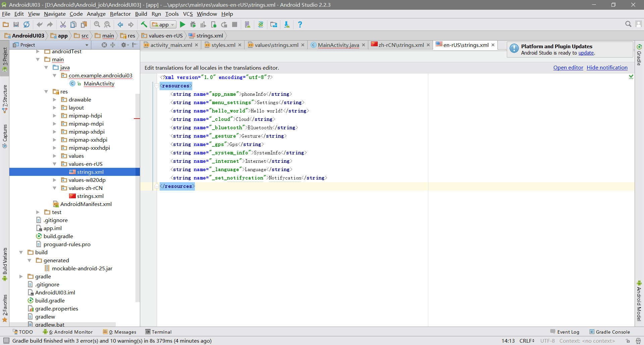
Task: Switch to the MainActivity.java tab
Action: tap(338, 45)
